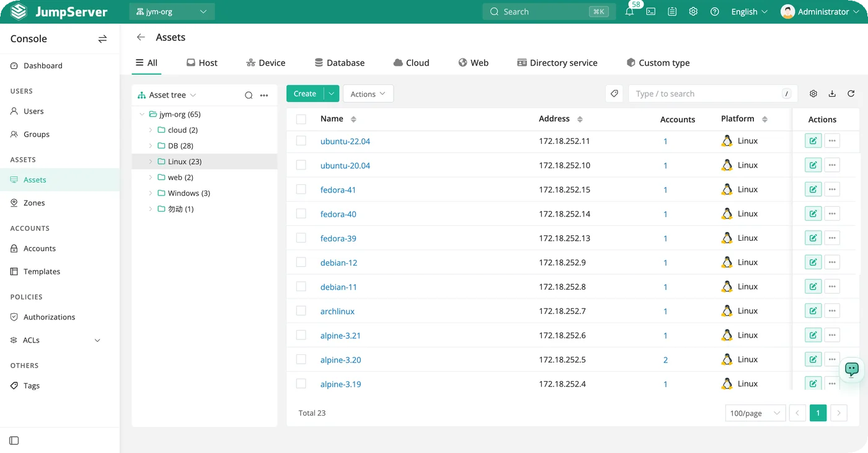868x453 pixels.
Task: Select all assets with header checkbox
Action: pos(301,119)
